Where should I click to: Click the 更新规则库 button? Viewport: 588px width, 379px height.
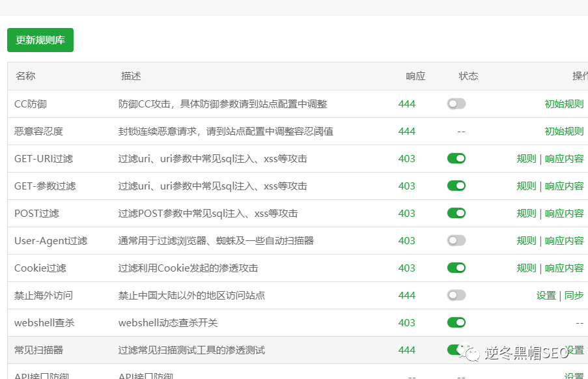40,40
